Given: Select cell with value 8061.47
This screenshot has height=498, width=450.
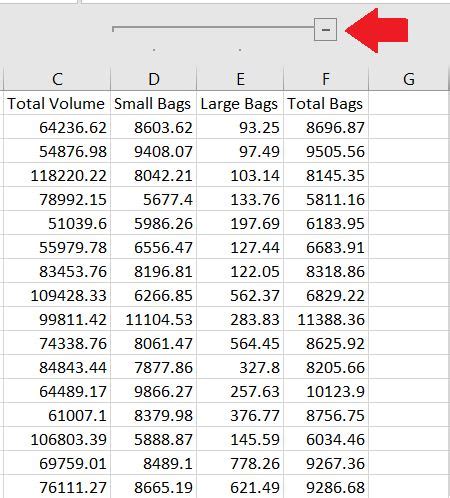Looking at the screenshot, I should (x=154, y=343).
